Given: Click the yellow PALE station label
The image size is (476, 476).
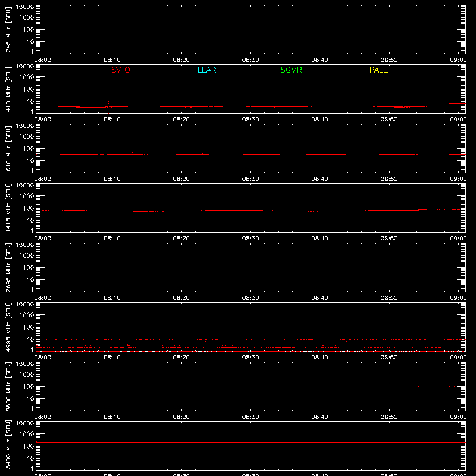Looking at the screenshot, I should pyautogui.click(x=378, y=70).
